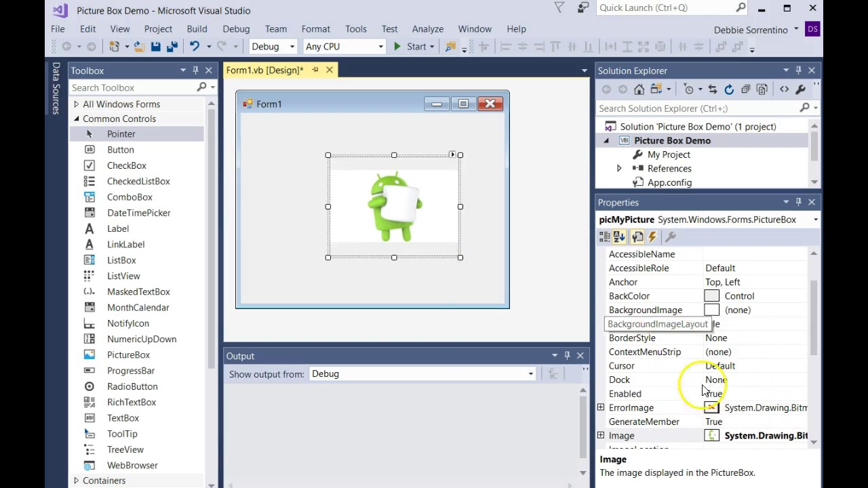Image resolution: width=868 pixels, height=488 pixels.
Task: Click the Feedback icon in the title bar
Action: 583,8
